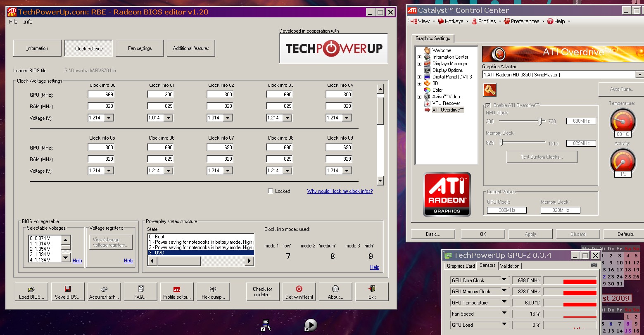
Task: Open GPU Core Clock sensor dropdown
Action: click(504, 280)
